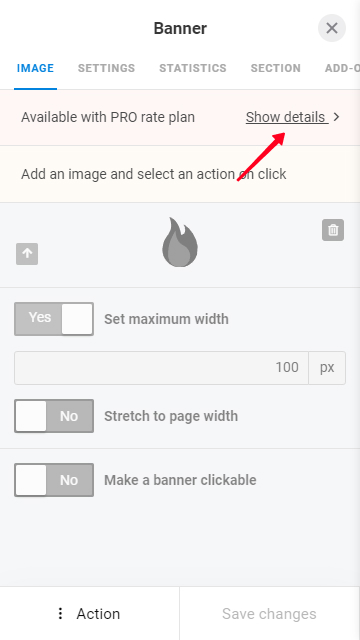Click the flame banner image
The width and height of the screenshot is (360, 640).
tap(180, 242)
